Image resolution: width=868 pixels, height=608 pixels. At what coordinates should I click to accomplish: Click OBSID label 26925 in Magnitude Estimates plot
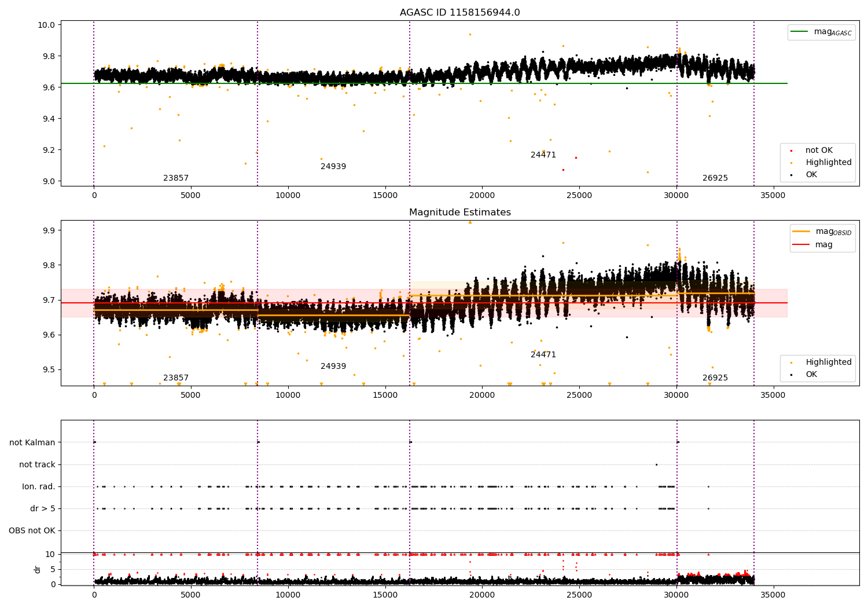click(715, 378)
